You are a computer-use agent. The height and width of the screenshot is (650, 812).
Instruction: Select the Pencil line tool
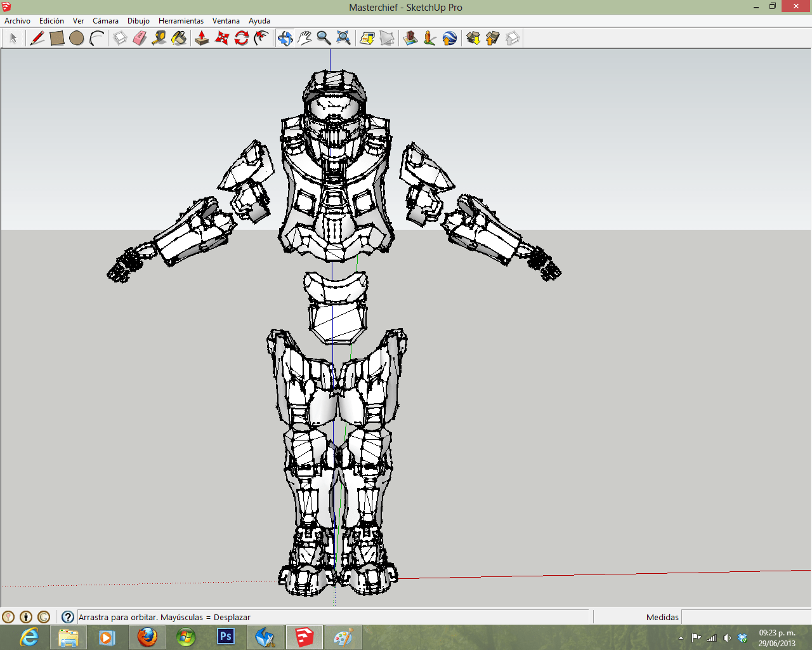coord(37,39)
